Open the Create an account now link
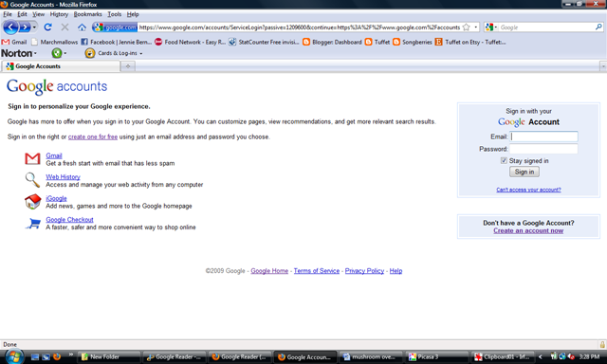 click(x=528, y=230)
